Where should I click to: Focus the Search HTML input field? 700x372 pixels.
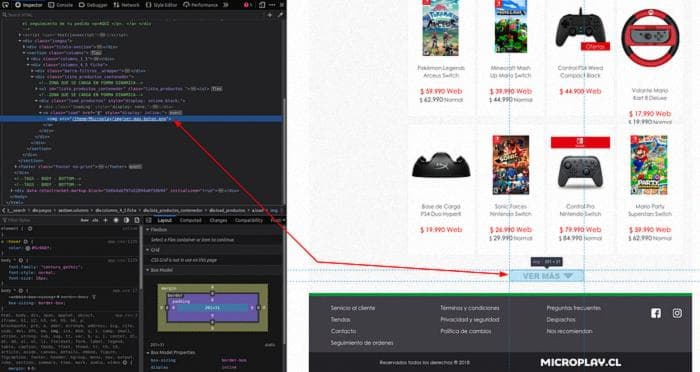tap(134, 15)
